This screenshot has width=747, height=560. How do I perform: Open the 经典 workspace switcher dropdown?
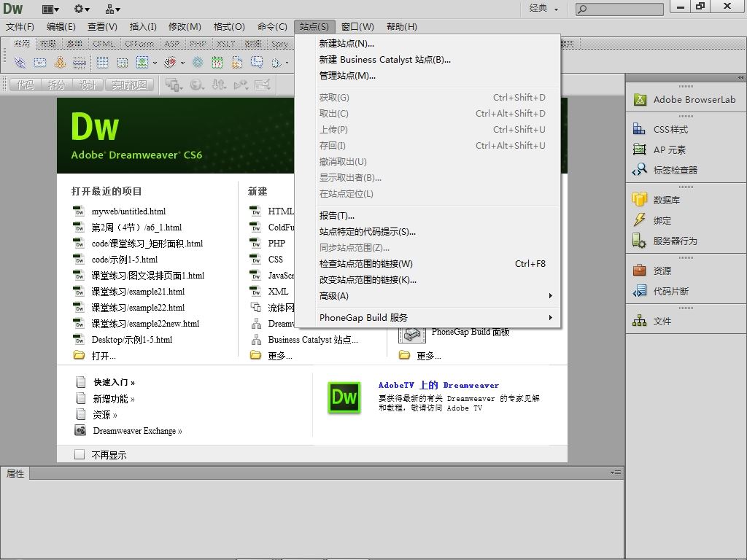click(543, 8)
